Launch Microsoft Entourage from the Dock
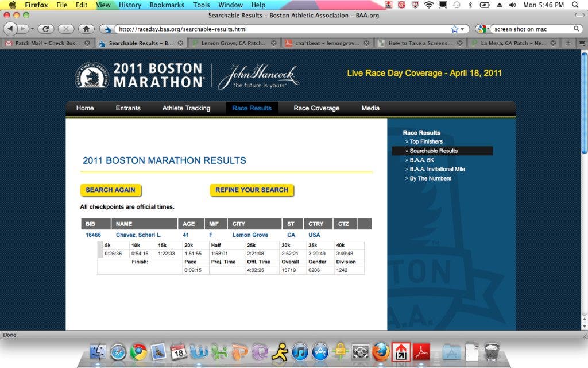This screenshot has height=368, width=588. pyautogui.click(x=260, y=352)
